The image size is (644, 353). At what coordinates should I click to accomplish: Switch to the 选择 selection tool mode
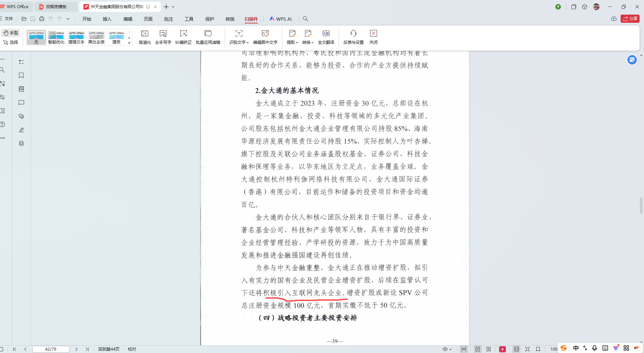point(11,42)
